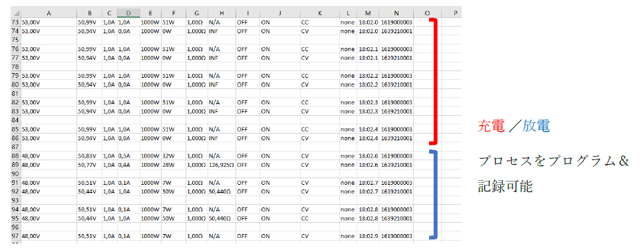Select cell F88 showing 32W
Screen dimensions: 644x248
[174, 156]
